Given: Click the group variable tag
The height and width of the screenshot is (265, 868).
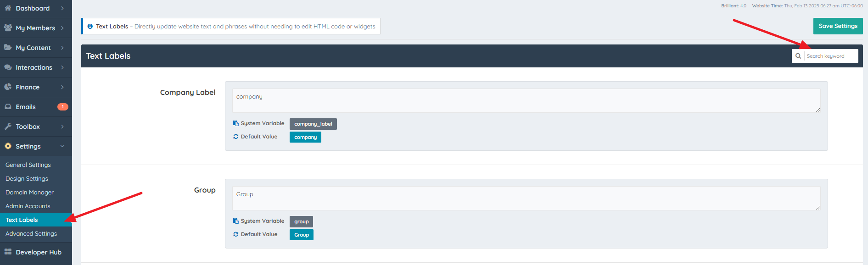Looking at the screenshot, I should (x=301, y=221).
